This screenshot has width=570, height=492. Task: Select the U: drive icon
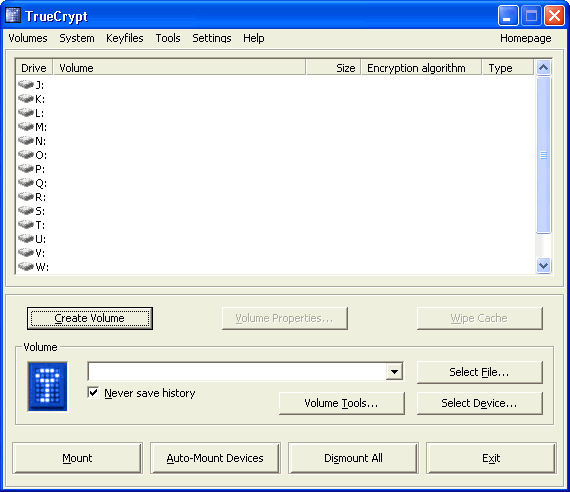pos(26,239)
